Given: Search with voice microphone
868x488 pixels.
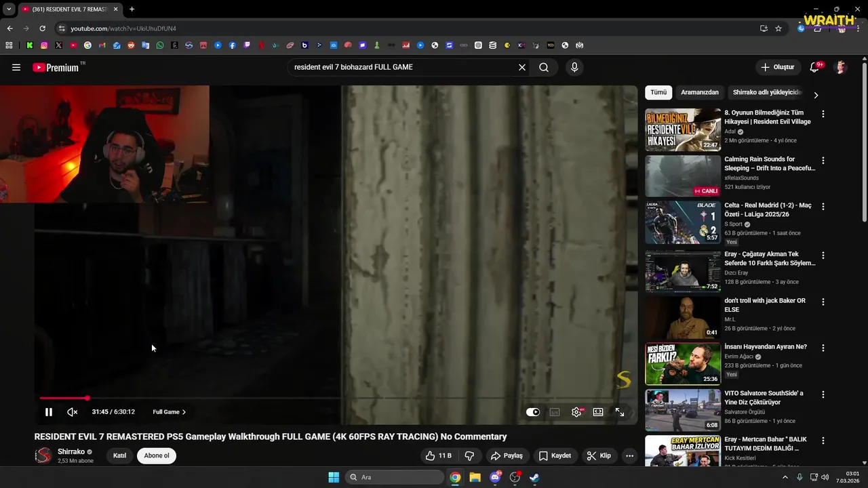Looking at the screenshot, I should [574, 67].
